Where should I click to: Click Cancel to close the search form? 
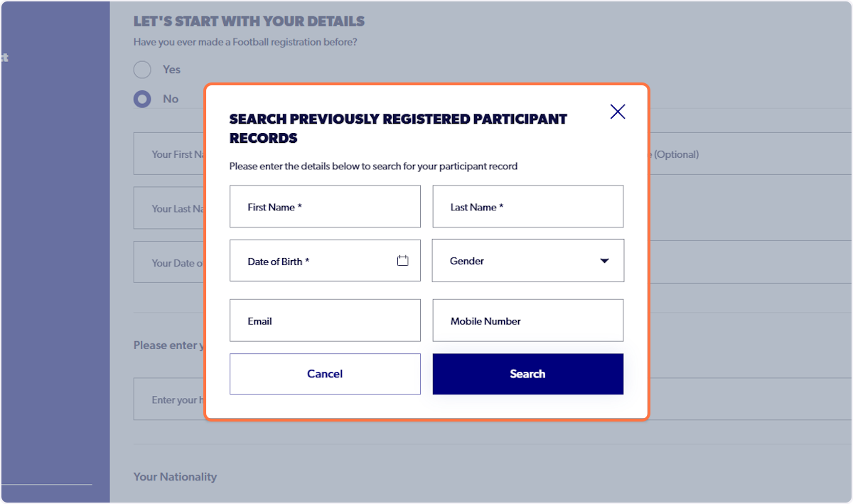click(325, 374)
